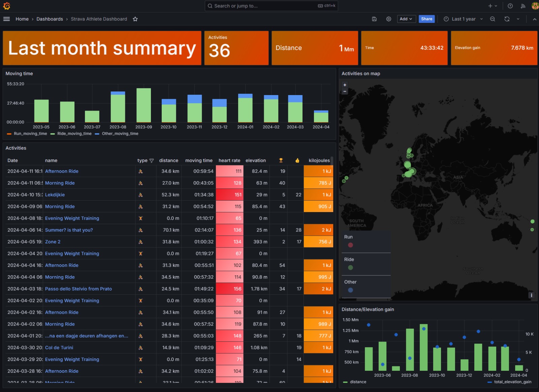Open the news RSS feed icon
Image resolution: width=539 pixels, height=392 pixels.
coord(523,6)
